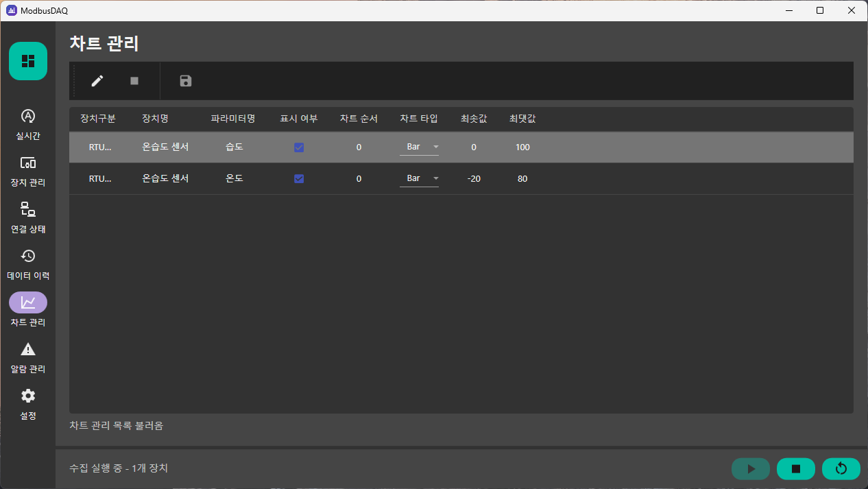Click the 최댓값 column header
868x489 pixels.
(x=522, y=119)
